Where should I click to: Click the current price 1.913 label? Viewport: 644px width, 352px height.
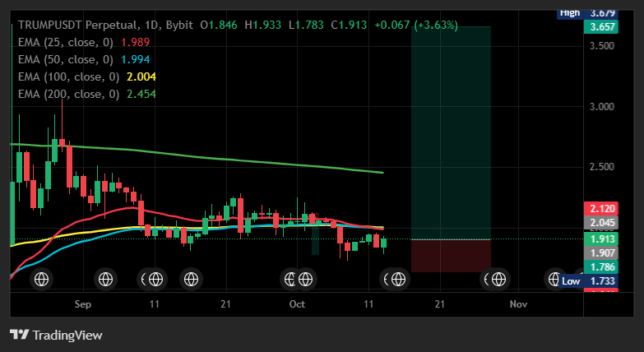tap(602, 239)
